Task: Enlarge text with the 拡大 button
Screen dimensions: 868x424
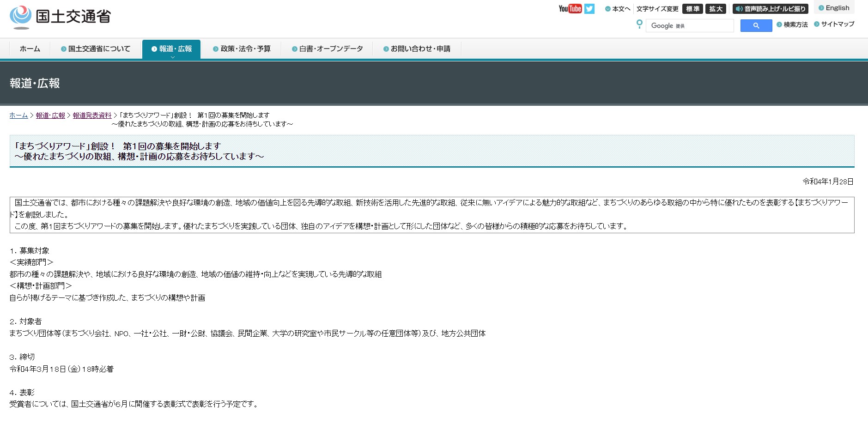Action: pyautogui.click(x=716, y=9)
